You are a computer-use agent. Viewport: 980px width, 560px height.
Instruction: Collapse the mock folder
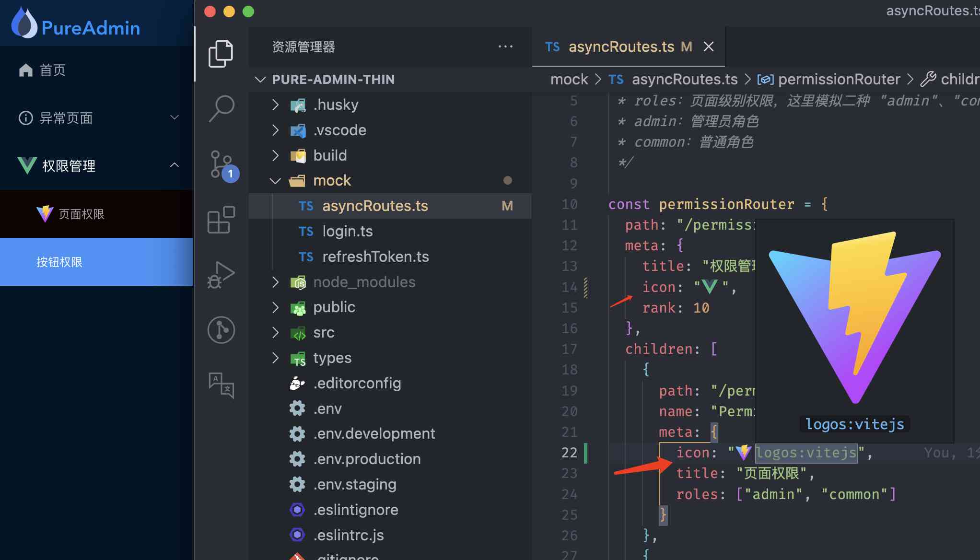(275, 181)
